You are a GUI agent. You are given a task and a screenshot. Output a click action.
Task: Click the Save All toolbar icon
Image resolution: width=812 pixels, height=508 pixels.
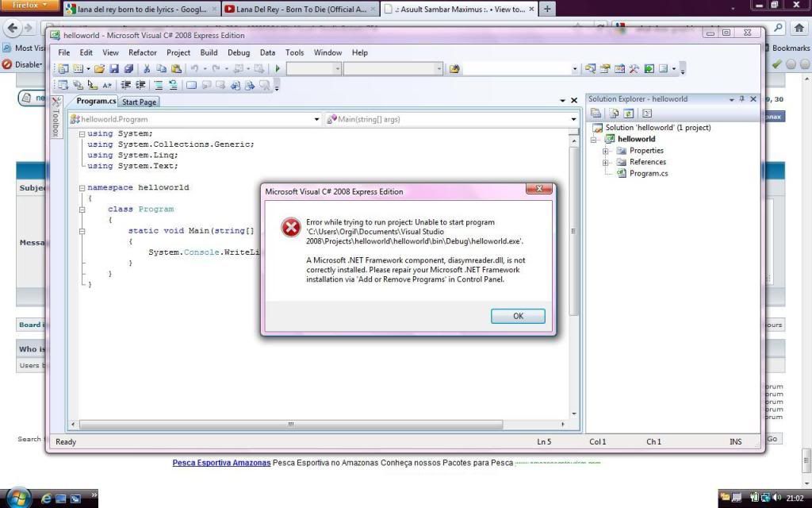pyautogui.click(x=128, y=69)
